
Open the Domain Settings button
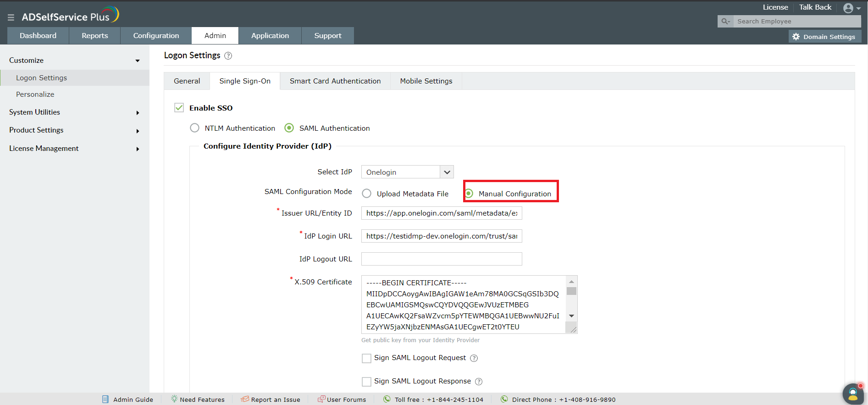point(825,37)
